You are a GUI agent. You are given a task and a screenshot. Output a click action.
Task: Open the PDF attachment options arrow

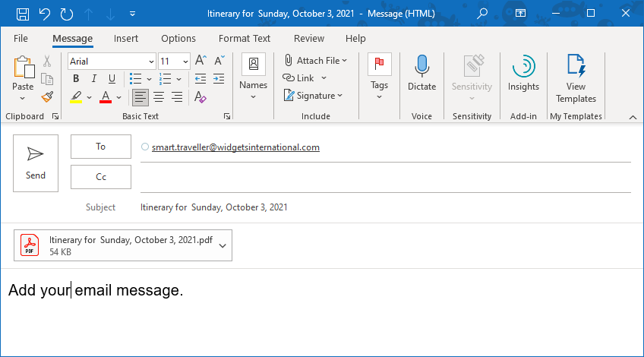(x=222, y=245)
